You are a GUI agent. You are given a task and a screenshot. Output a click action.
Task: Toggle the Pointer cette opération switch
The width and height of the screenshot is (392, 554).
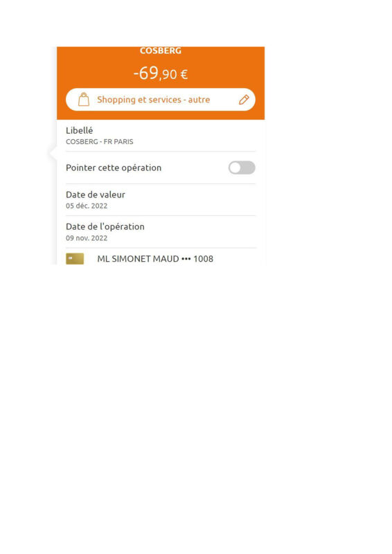point(242,168)
